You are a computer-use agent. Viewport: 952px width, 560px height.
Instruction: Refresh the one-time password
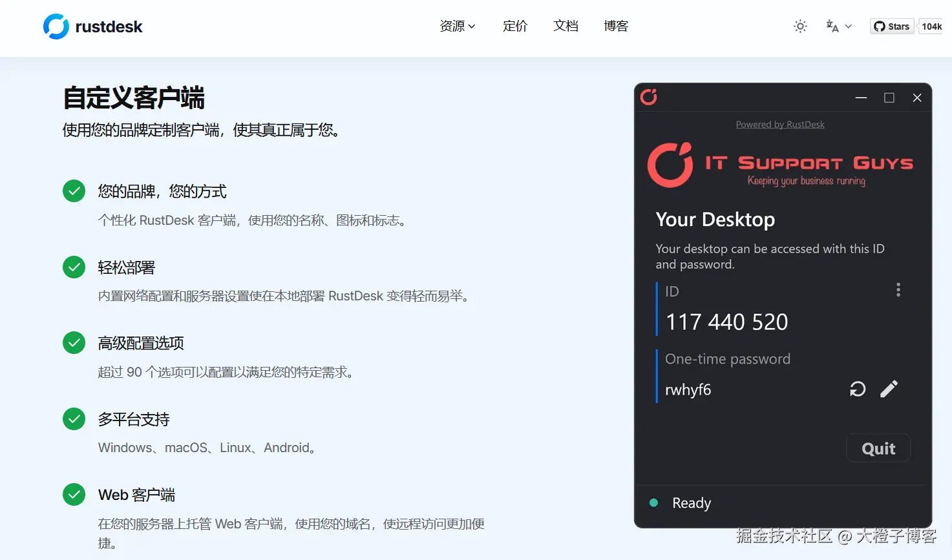pyautogui.click(x=858, y=389)
